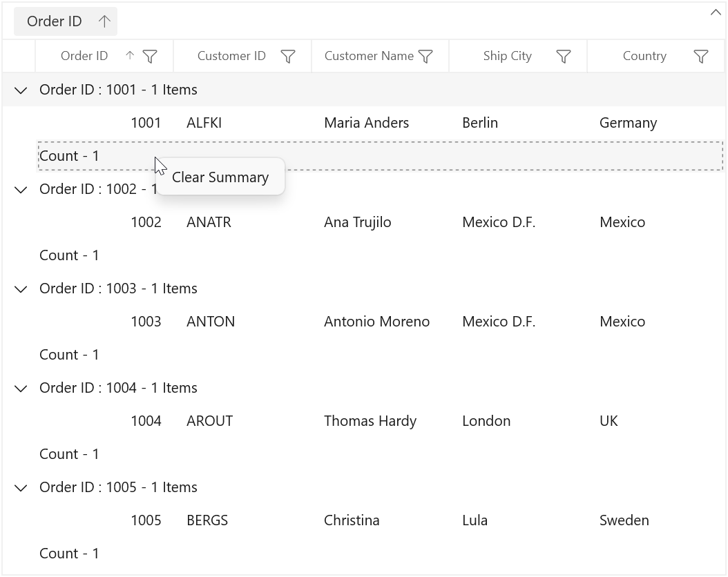Click the Order ID : 1003 caption text
Viewport: 728px width, 577px height.
[118, 288]
